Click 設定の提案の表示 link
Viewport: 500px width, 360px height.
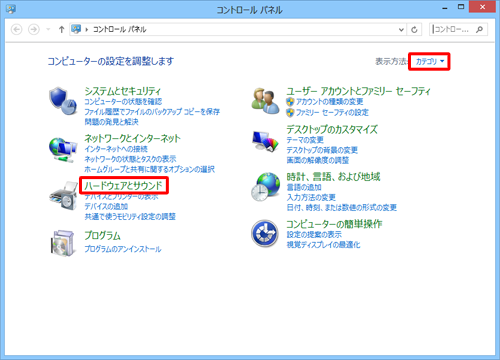pyautogui.click(x=314, y=235)
